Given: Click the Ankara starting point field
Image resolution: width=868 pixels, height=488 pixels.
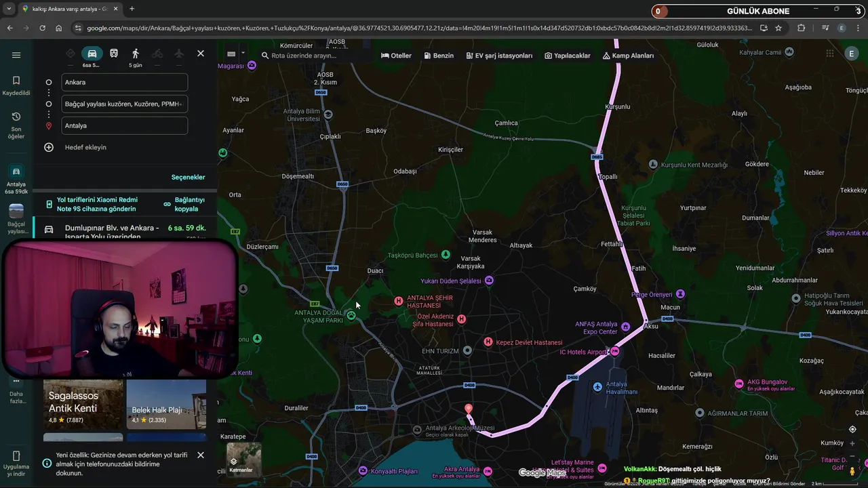Looking at the screenshot, I should point(124,82).
